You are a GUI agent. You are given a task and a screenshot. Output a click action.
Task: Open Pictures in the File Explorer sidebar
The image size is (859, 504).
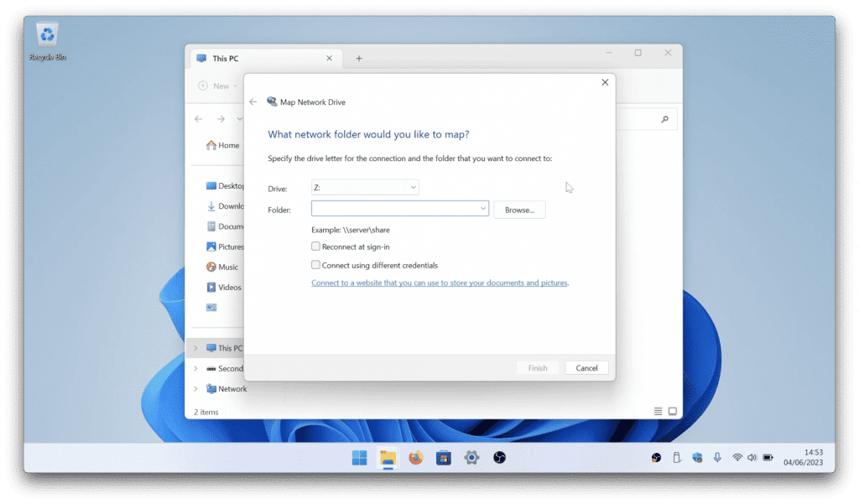225,247
